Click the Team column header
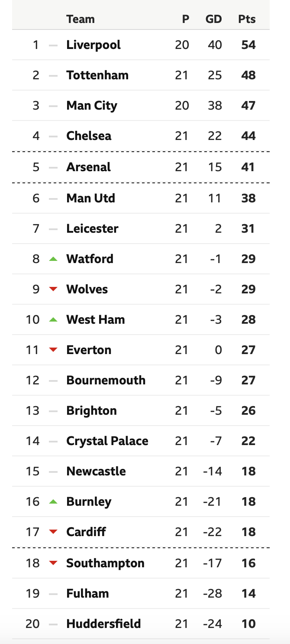 coord(81,19)
